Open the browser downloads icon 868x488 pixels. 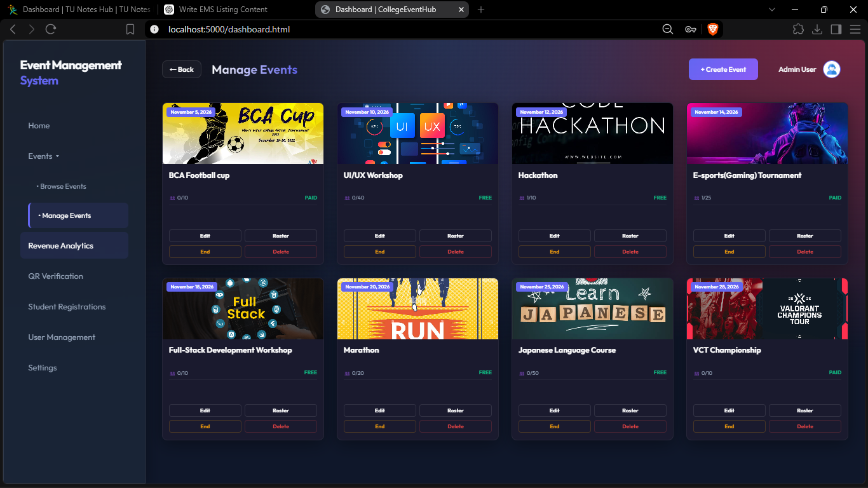tap(817, 29)
